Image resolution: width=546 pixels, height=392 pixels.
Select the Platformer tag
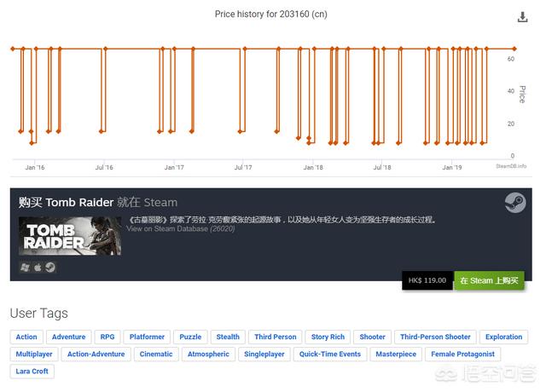point(147,337)
